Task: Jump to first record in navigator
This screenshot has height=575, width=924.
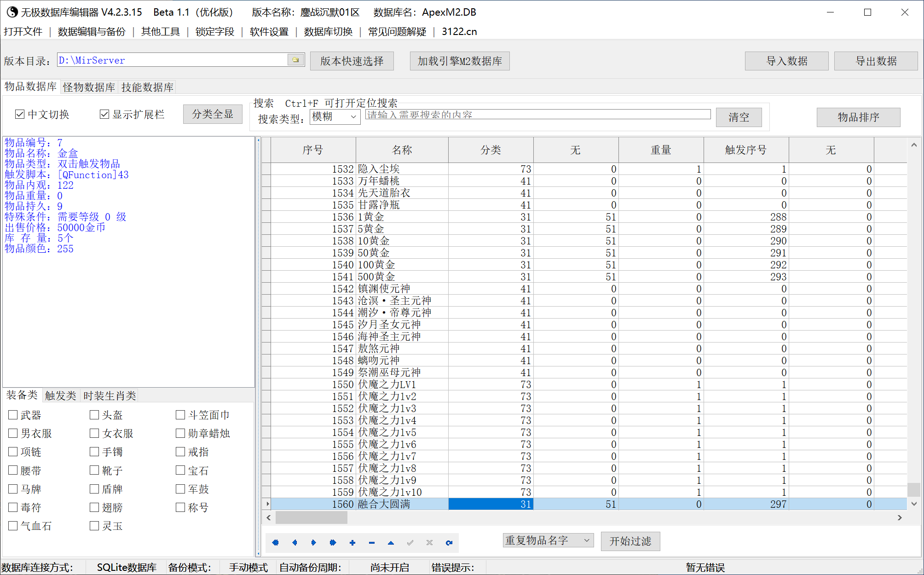Action: click(x=275, y=543)
